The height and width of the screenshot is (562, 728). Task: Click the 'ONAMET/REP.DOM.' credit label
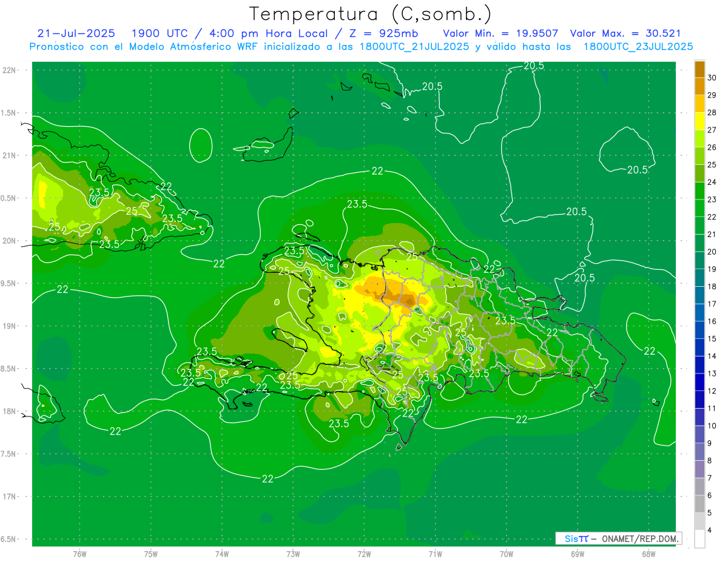click(x=639, y=538)
